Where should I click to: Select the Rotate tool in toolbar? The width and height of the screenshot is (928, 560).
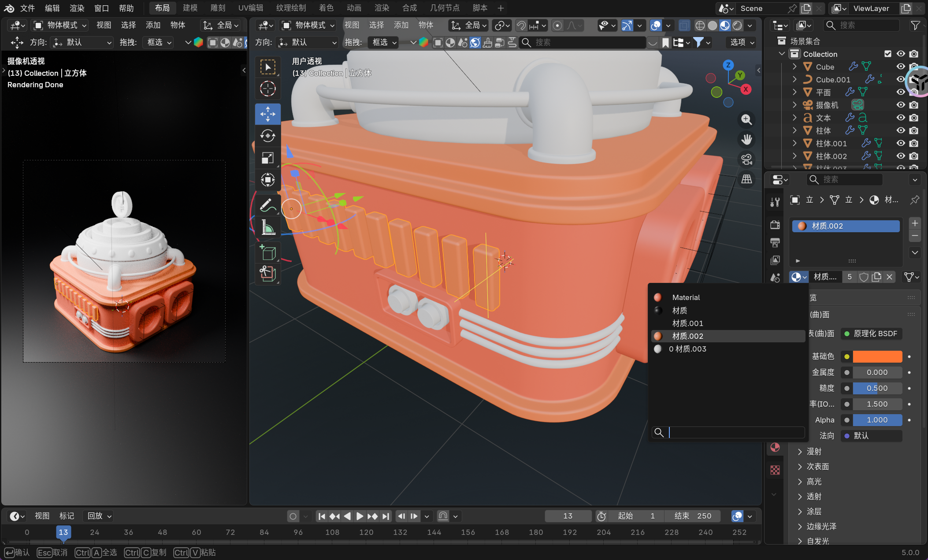[267, 136]
